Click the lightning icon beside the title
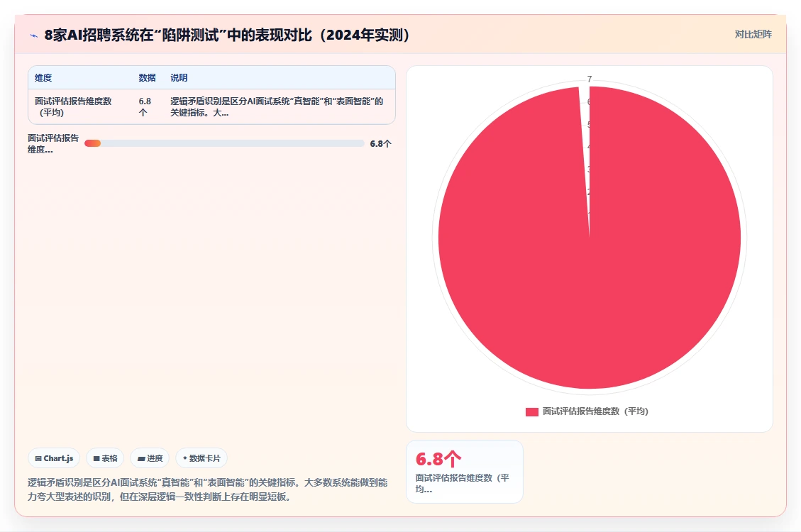Image resolution: width=801 pixels, height=532 pixels. (x=34, y=35)
